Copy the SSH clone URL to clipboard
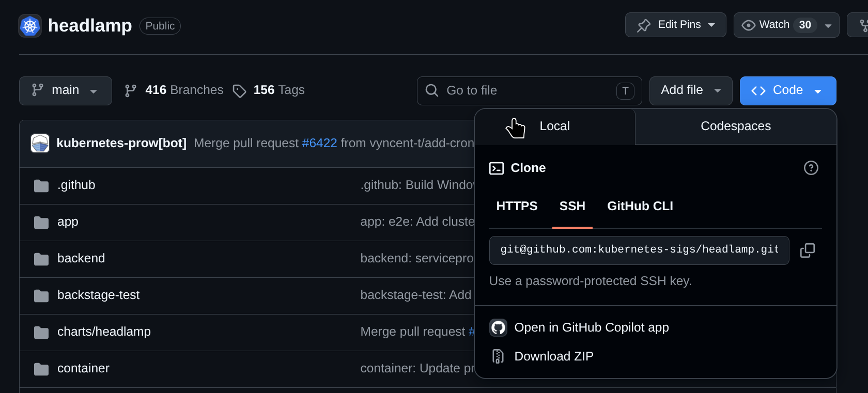This screenshot has width=868, height=393. (x=808, y=250)
